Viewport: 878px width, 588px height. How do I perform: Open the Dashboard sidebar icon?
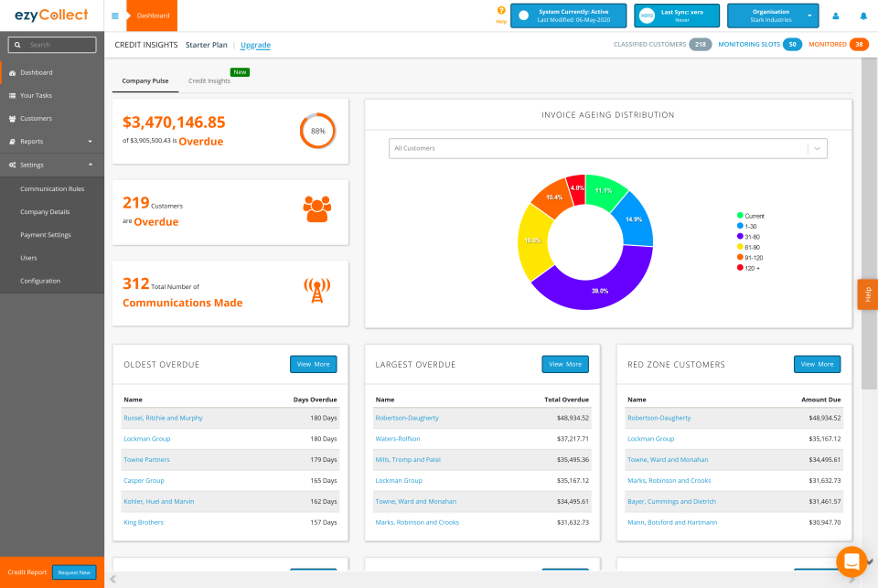point(11,72)
